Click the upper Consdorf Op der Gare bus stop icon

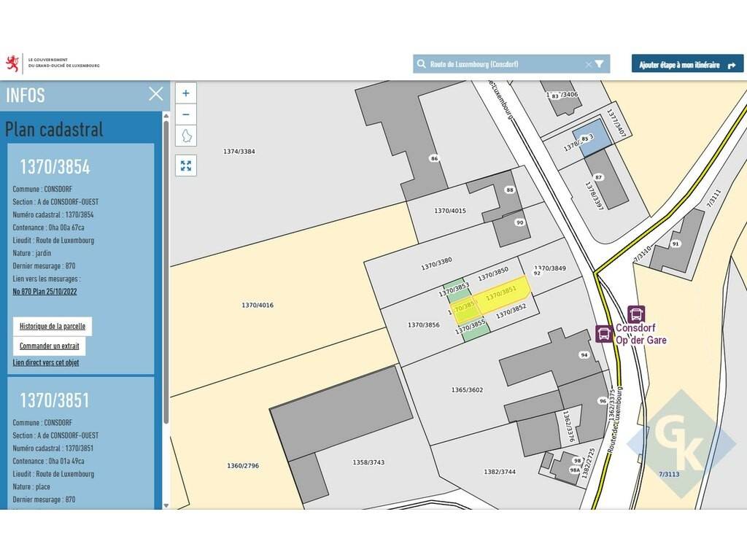click(635, 314)
